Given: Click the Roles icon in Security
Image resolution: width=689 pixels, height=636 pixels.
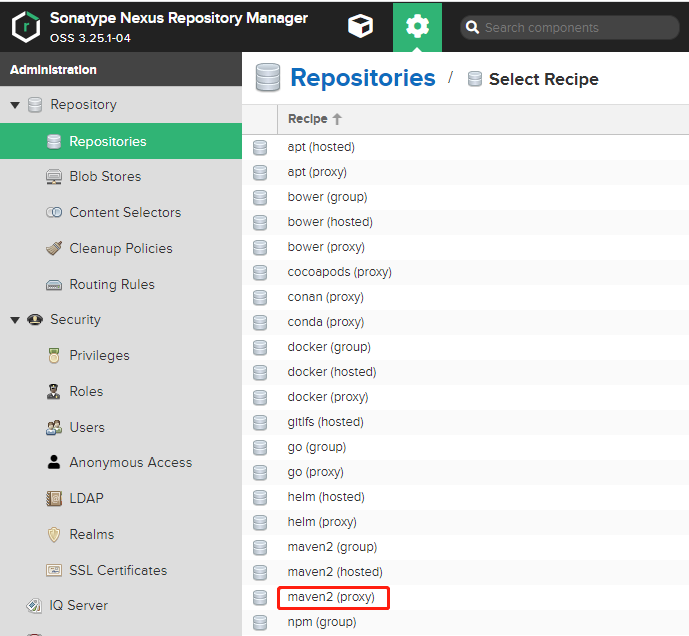Looking at the screenshot, I should (x=54, y=392).
